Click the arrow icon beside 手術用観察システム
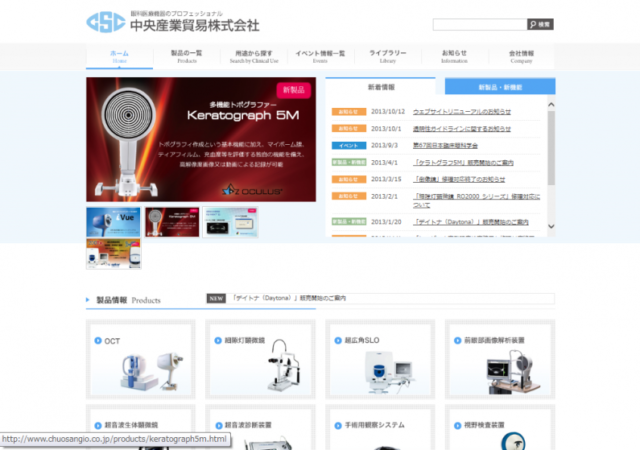640x450 pixels. (x=338, y=425)
